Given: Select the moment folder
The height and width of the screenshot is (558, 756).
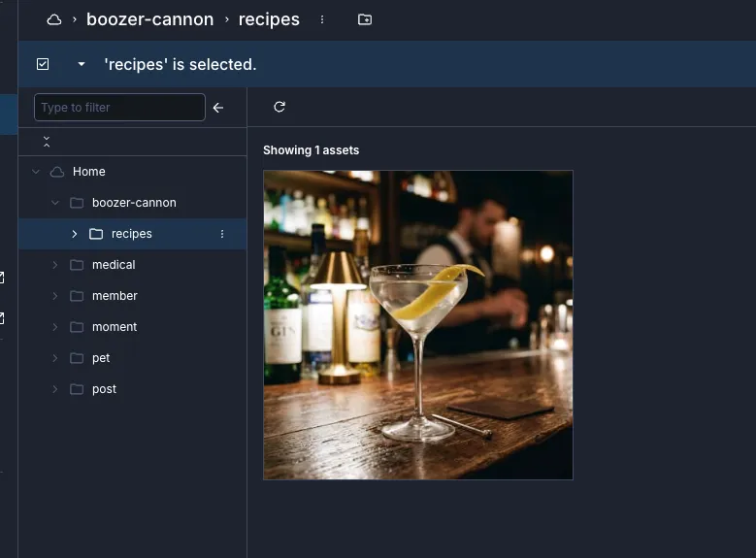Looking at the screenshot, I should pos(115,327).
